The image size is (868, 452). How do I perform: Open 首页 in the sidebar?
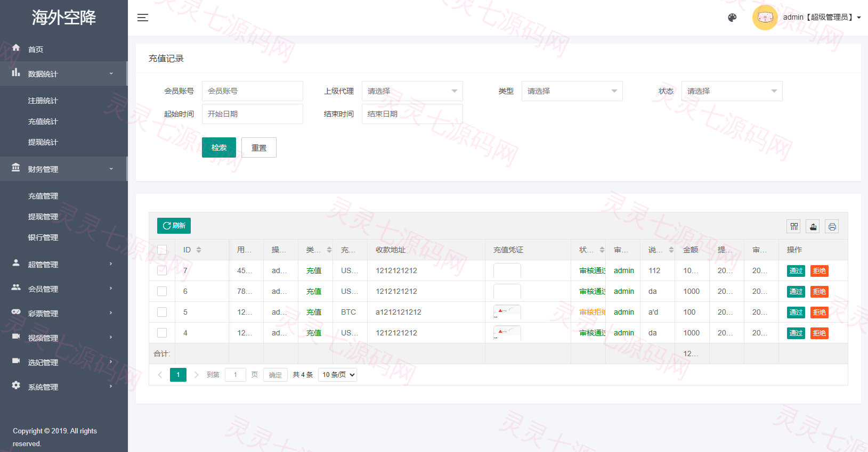click(x=36, y=50)
